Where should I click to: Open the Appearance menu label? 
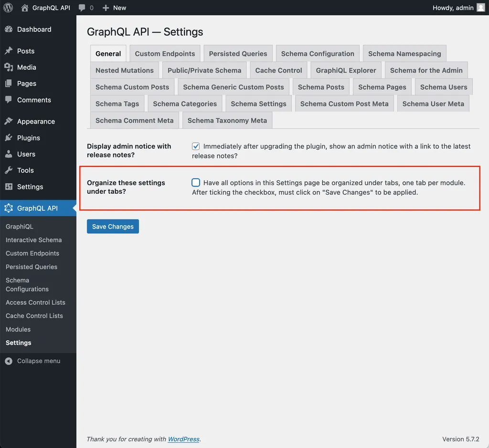[x=36, y=122]
